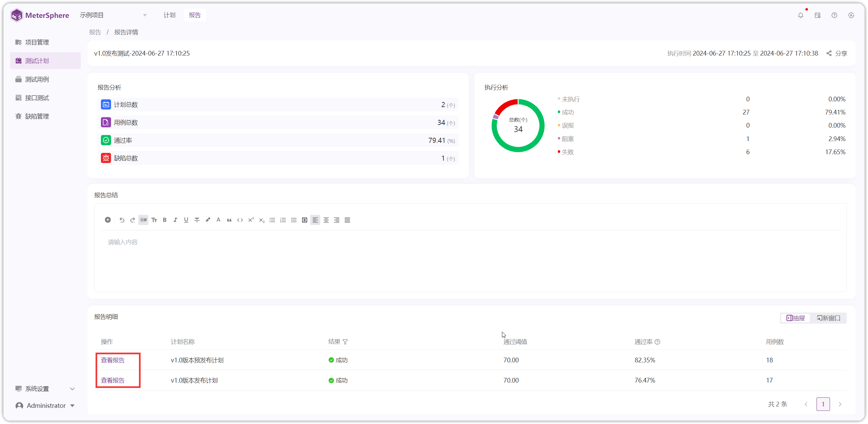The height and width of the screenshot is (424, 868).
Task: Open 接口测试 in the sidebar
Action: [x=45, y=98]
